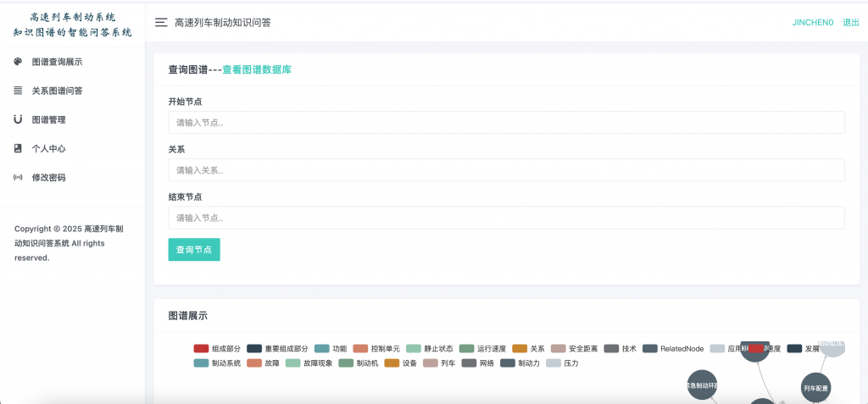Toggle 制动力 legend category

520,363
